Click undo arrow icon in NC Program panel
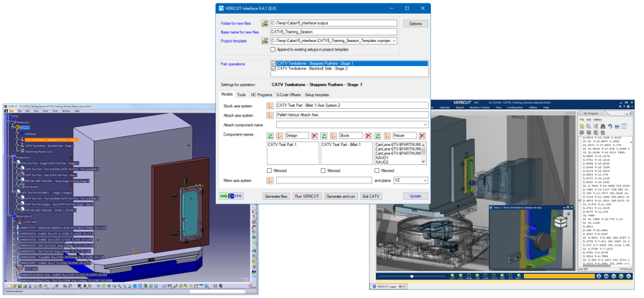The width and height of the screenshot is (644, 298). pyautogui.click(x=610, y=126)
